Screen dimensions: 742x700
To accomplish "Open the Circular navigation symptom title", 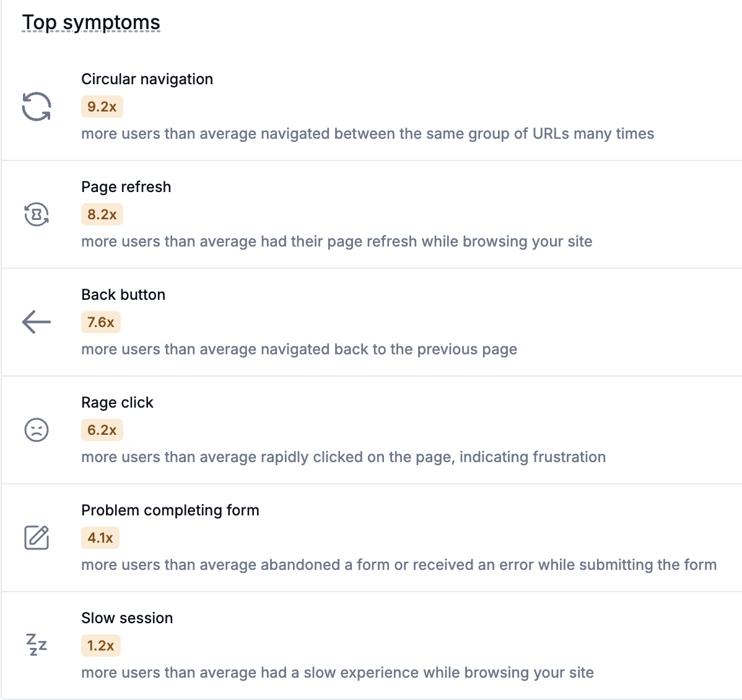I will (147, 79).
